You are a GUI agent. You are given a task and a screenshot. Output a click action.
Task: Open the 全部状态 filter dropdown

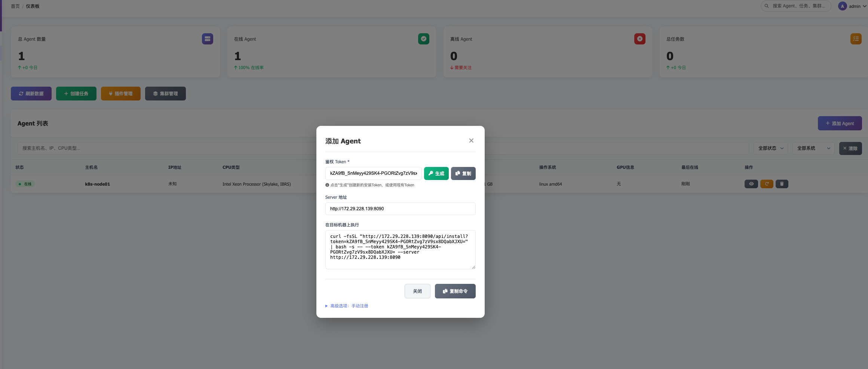point(770,148)
